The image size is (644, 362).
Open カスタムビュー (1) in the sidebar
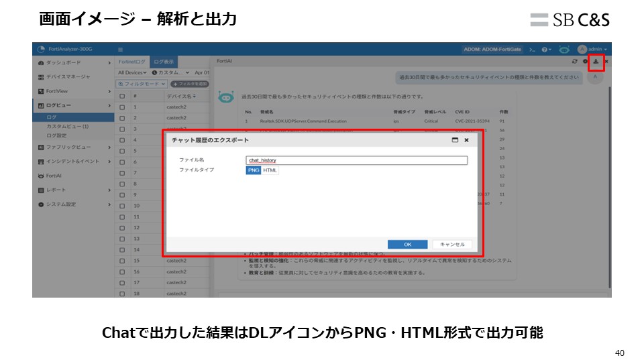tap(67, 126)
